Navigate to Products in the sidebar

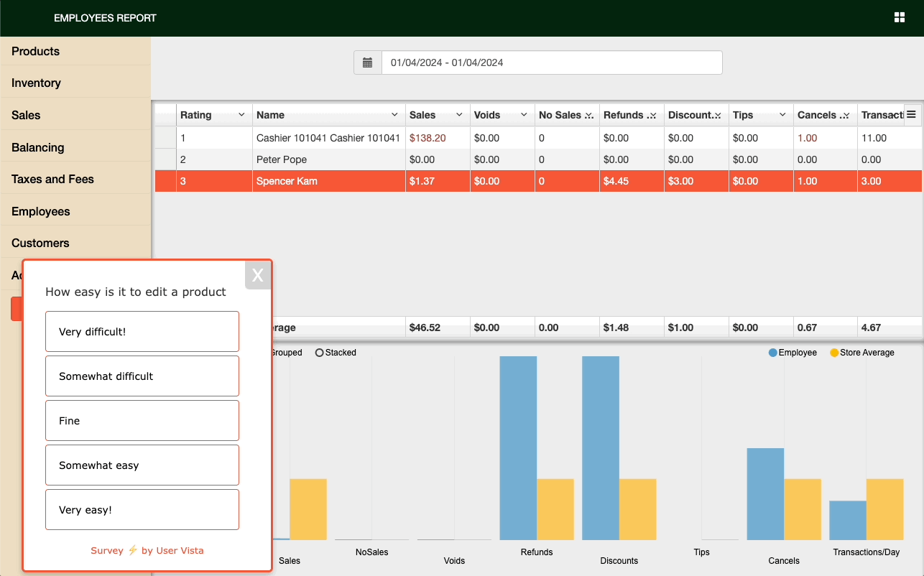(x=35, y=51)
